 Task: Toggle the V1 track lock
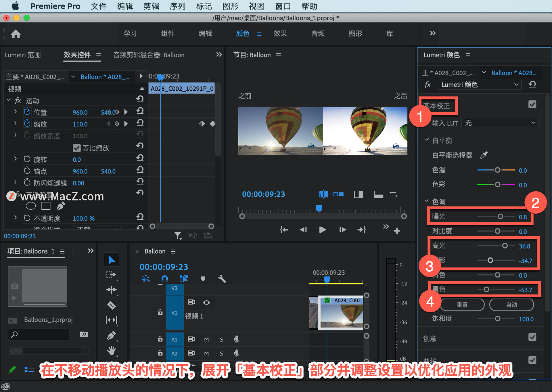point(160,312)
